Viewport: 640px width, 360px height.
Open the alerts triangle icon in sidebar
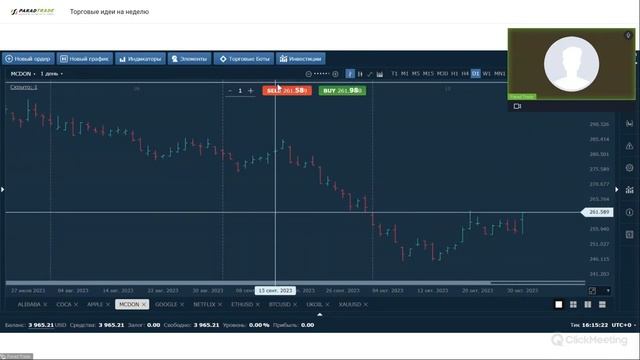click(x=629, y=146)
